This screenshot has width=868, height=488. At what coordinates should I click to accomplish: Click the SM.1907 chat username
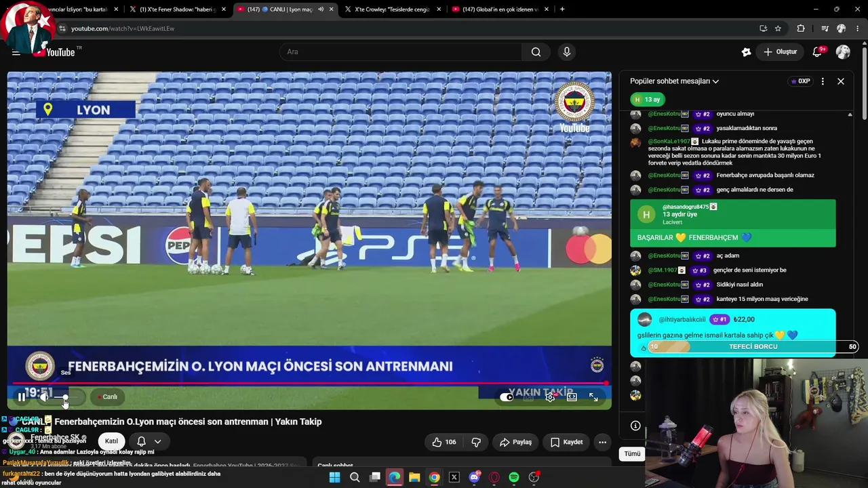(662, 270)
